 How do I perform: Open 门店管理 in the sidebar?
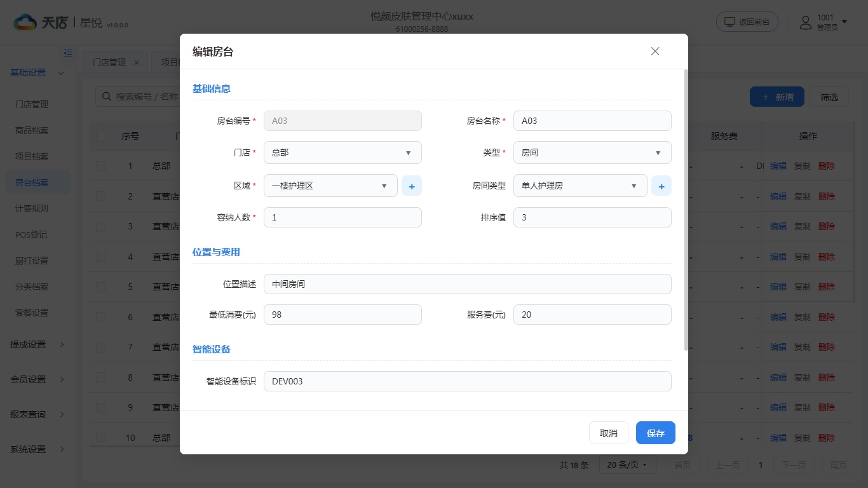coord(32,104)
